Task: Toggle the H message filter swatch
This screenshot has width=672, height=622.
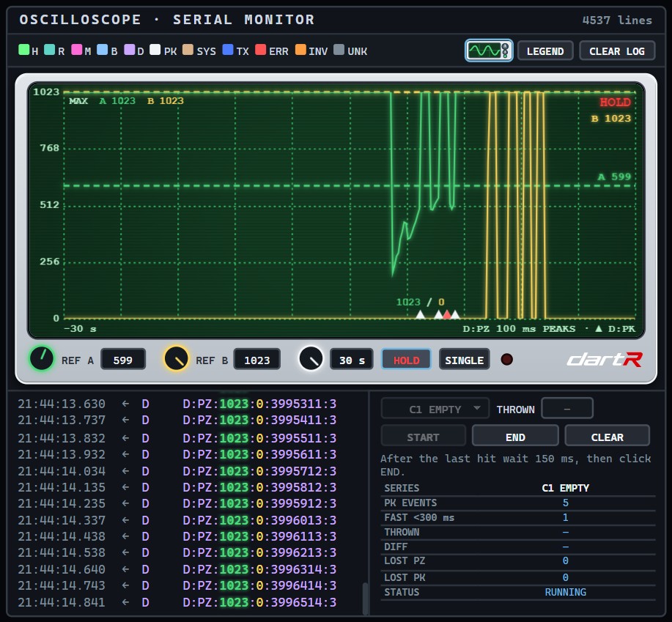Action: (24, 50)
